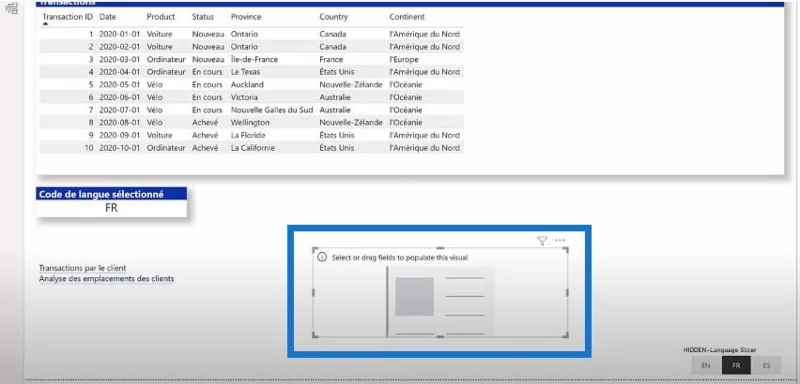The height and width of the screenshot is (384, 800).
Task: Select the 2020-08-01 date cell
Action: point(120,122)
